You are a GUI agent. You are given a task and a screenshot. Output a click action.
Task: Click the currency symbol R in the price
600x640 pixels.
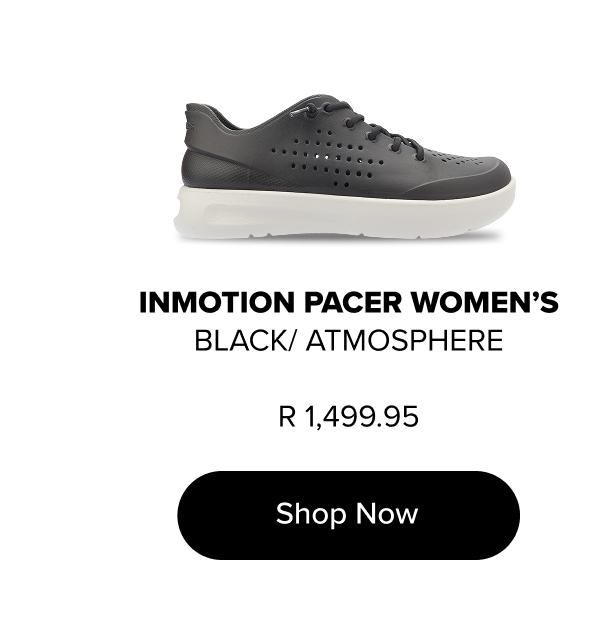pyautogui.click(x=287, y=417)
